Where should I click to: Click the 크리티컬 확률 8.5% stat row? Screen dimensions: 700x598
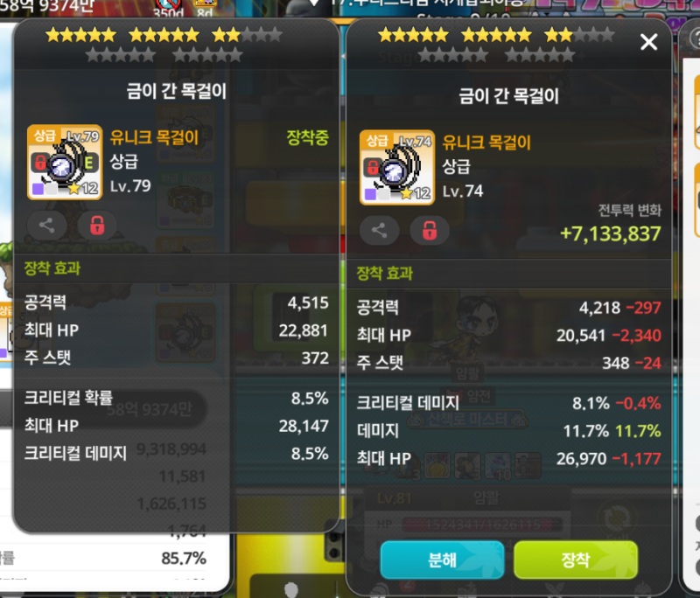(177, 398)
